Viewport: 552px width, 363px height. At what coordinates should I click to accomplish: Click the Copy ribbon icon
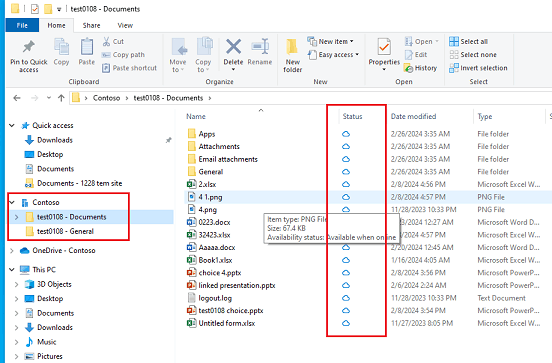point(61,47)
